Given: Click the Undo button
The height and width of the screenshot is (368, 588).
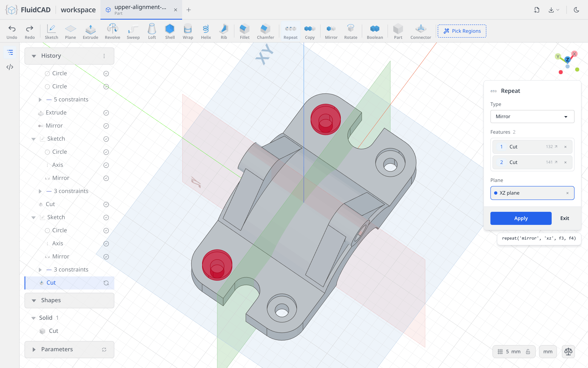Looking at the screenshot, I should click(x=12, y=32).
